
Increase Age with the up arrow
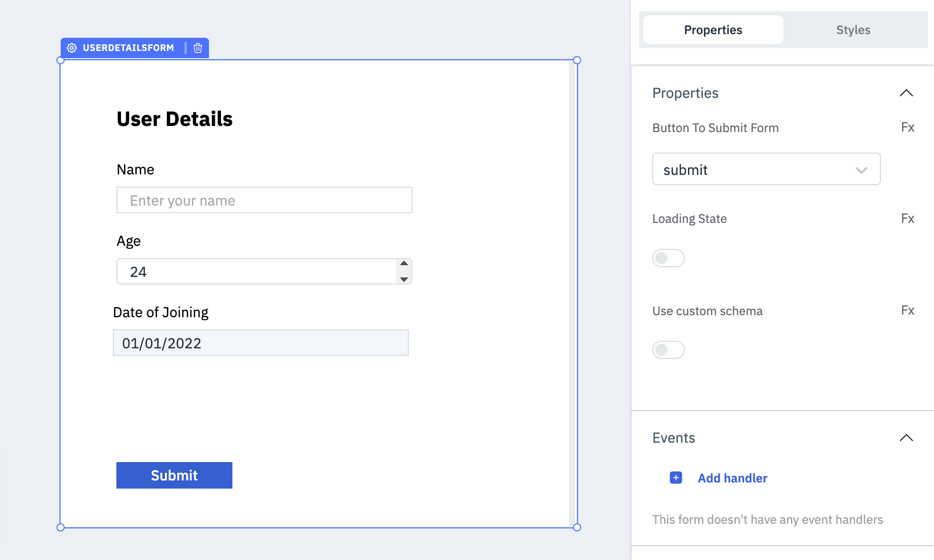click(x=404, y=264)
